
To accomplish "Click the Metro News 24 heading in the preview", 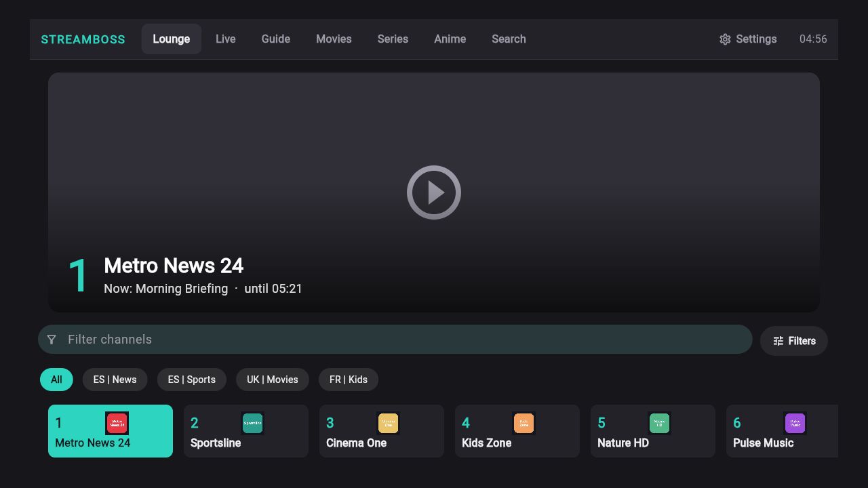I will (x=174, y=266).
